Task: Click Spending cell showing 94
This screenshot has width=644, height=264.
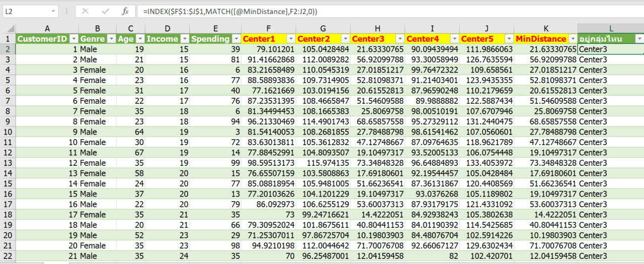Action: (x=215, y=121)
